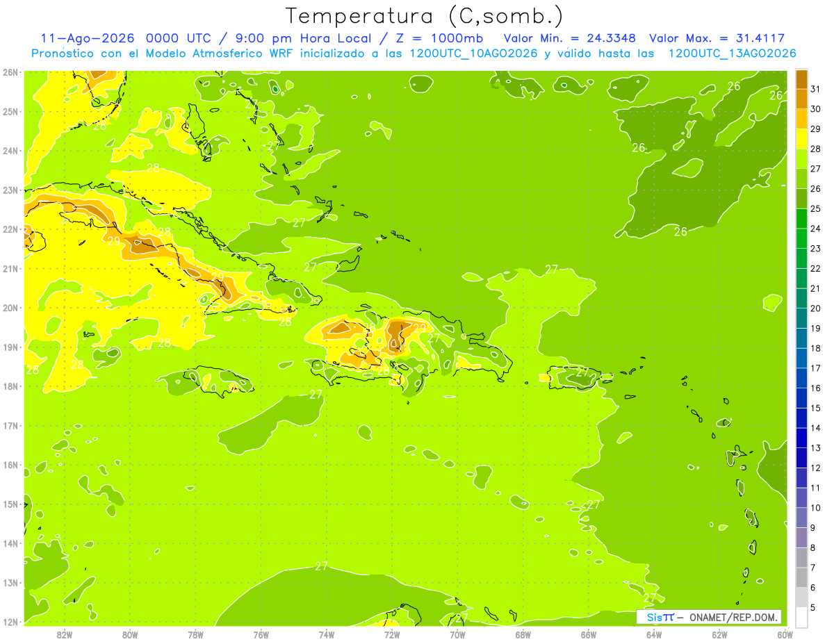Image resolution: width=834 pixels, height=644 pixels.
Task: Click the '23N' latitude axis label
Action: click(x=10, y=190)
